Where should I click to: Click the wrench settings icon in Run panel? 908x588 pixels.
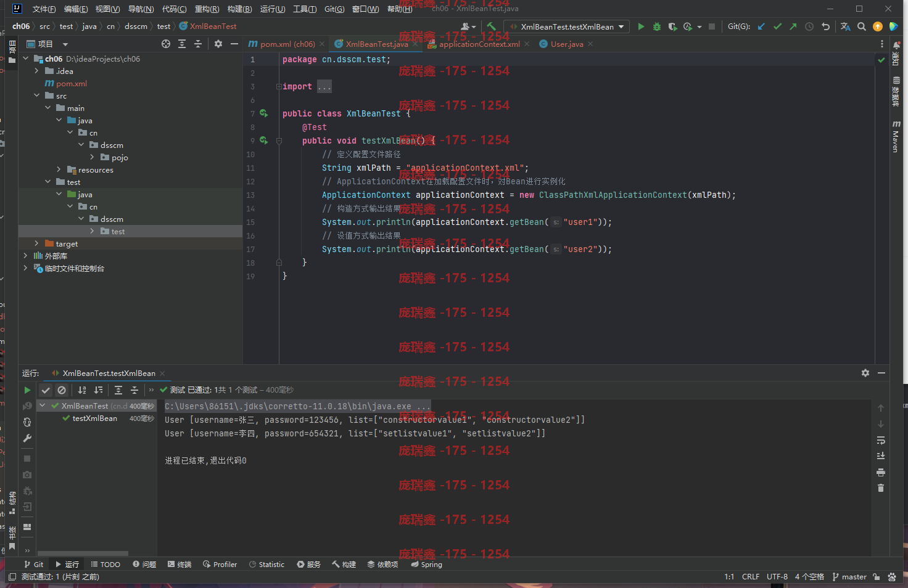click(27, 438)
